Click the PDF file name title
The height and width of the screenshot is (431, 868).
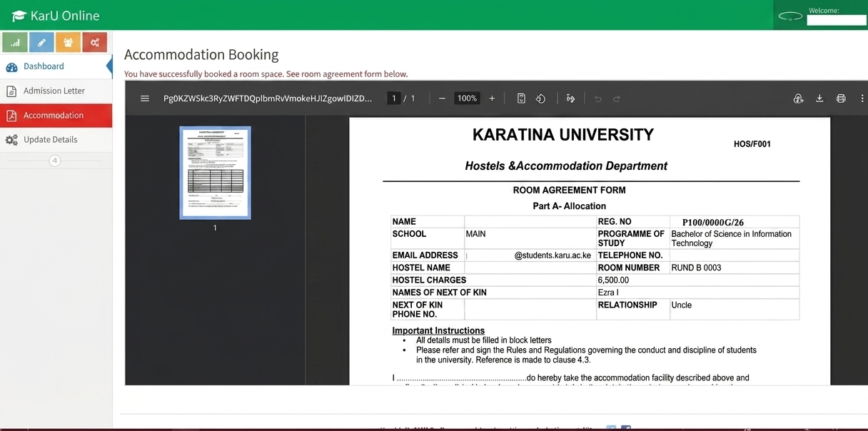pyautogui.click(x=268, y=98)
